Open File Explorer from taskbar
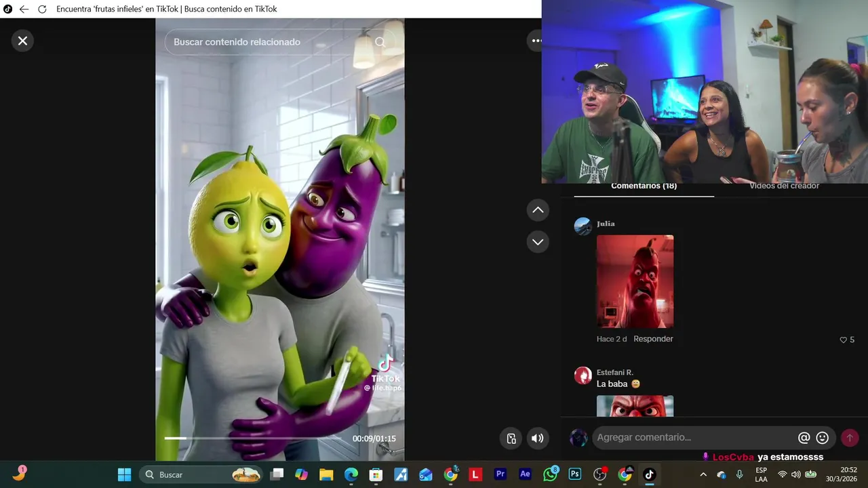 coord(326,474)
